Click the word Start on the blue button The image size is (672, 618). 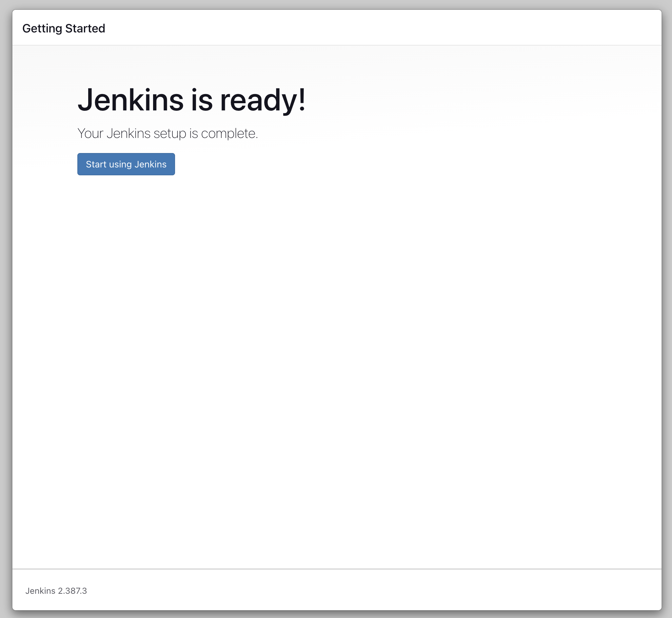pos(96,164)
